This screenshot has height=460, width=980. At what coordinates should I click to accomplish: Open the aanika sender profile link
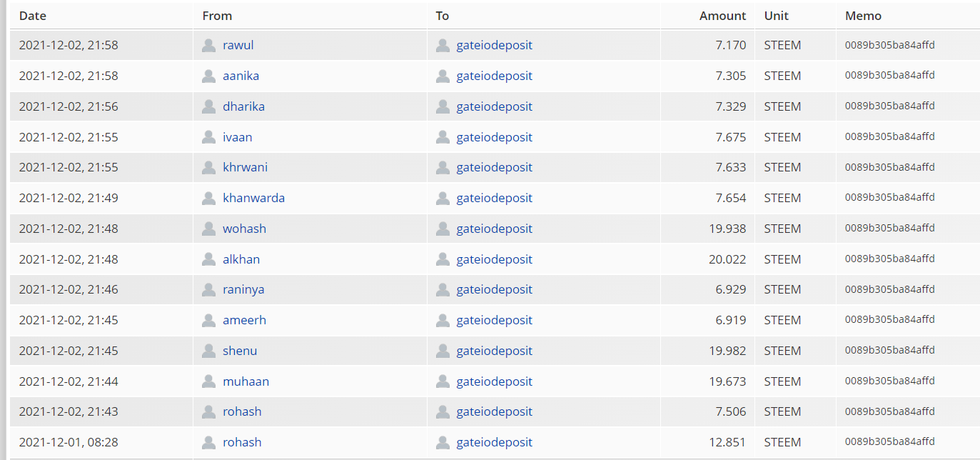pos(241,76)
